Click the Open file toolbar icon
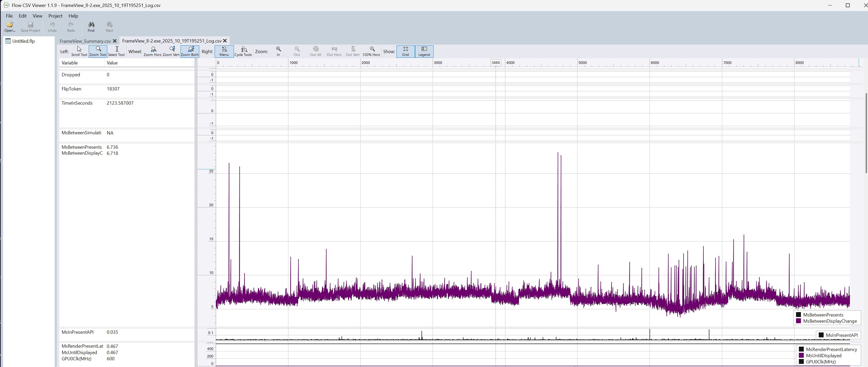This screenshot has width=868, height=367. pos(10,26)
